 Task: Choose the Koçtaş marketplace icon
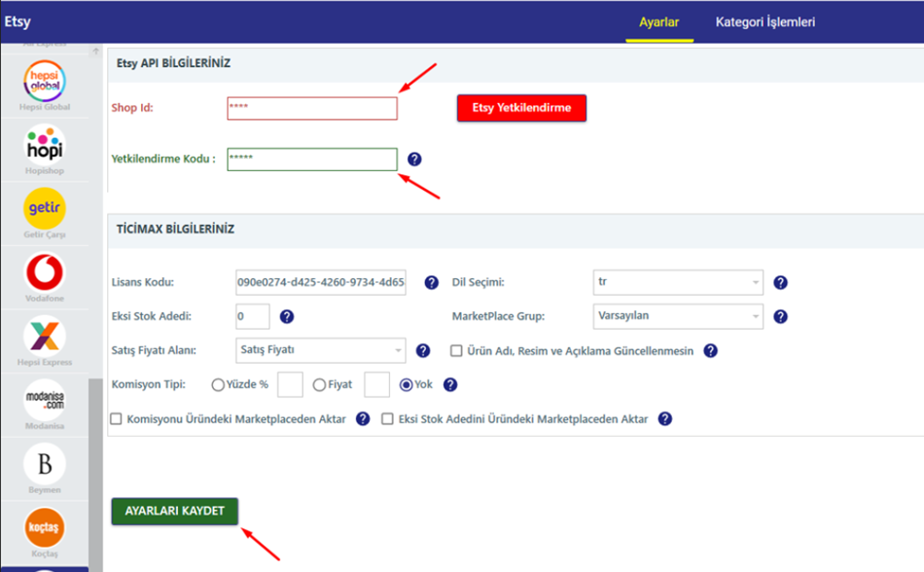[45, 528]
